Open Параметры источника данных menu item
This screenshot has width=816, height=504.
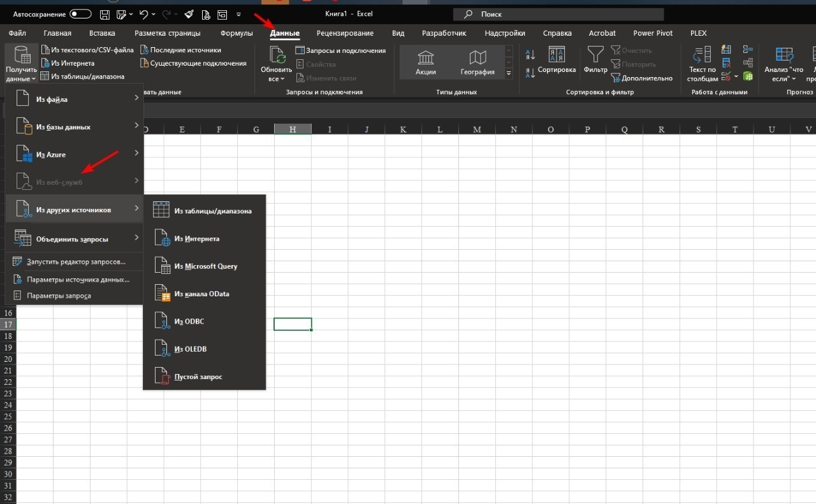tap(74, 279)
